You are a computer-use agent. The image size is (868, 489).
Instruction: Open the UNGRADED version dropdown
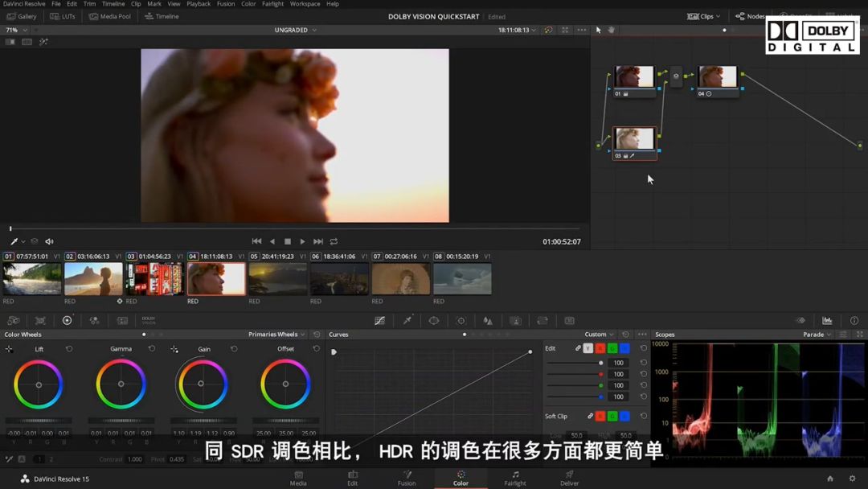click(x=295, y=30)
